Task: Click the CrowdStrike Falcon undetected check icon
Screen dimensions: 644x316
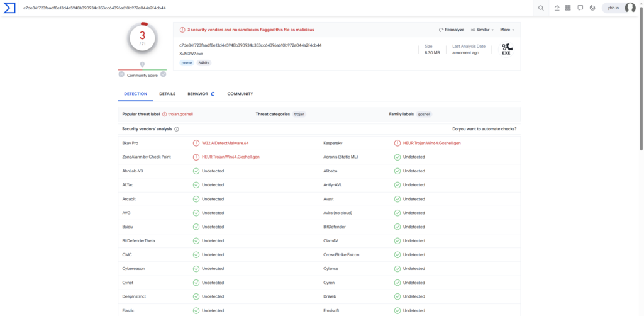Action: tap(397, 255)
